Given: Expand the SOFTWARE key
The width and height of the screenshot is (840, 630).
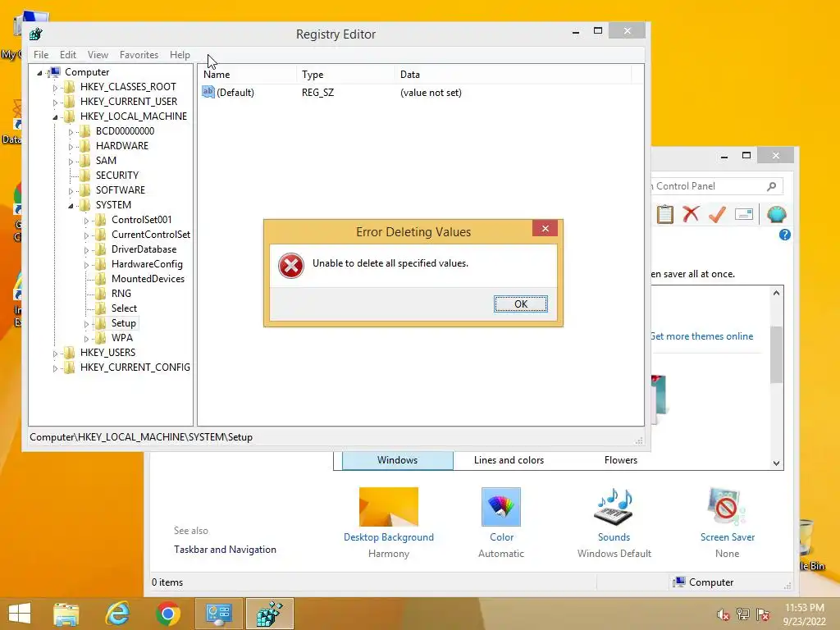Looking at the screenshot, I should point(71,190).
